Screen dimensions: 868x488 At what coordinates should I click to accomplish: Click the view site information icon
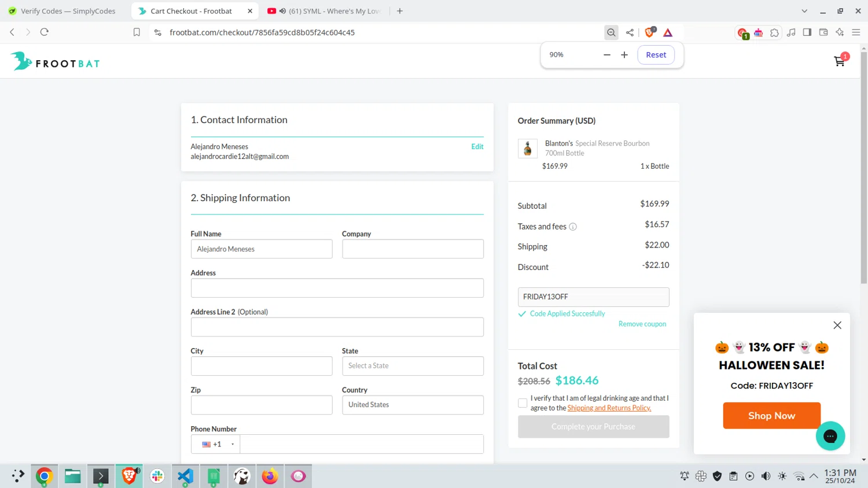coord(157,32)
